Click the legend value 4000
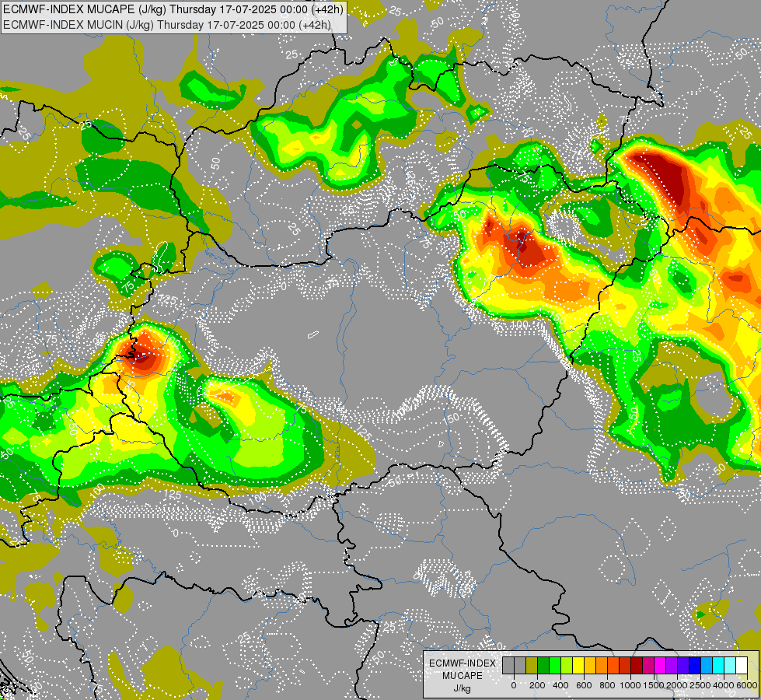 click(x=723, y=685)
